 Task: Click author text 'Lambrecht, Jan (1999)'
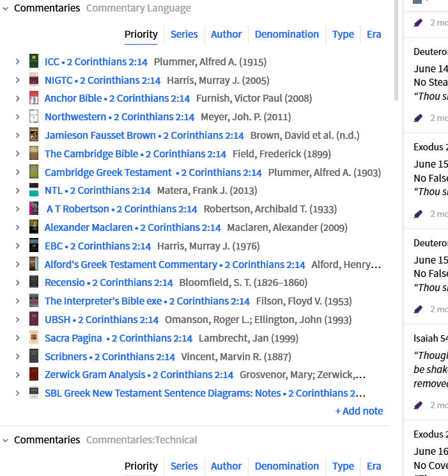click(x=249, y=338)
